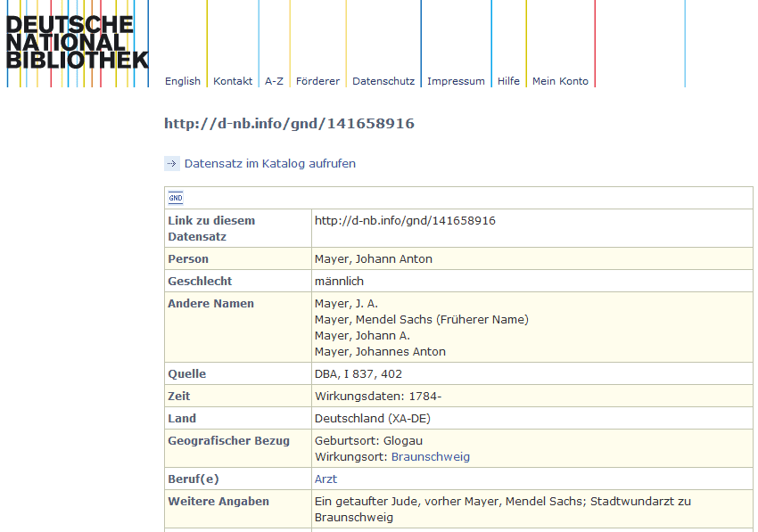The width and height of the screenshot is (758, 532).
Task: Open the Förderer navigation item
Action: tap(317, 81)
